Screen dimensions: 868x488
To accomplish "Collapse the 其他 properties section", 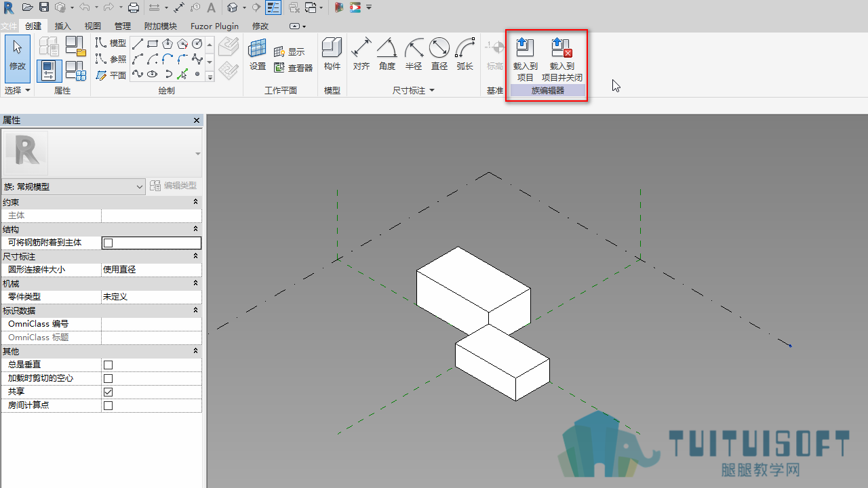I will tap(196, 351).
